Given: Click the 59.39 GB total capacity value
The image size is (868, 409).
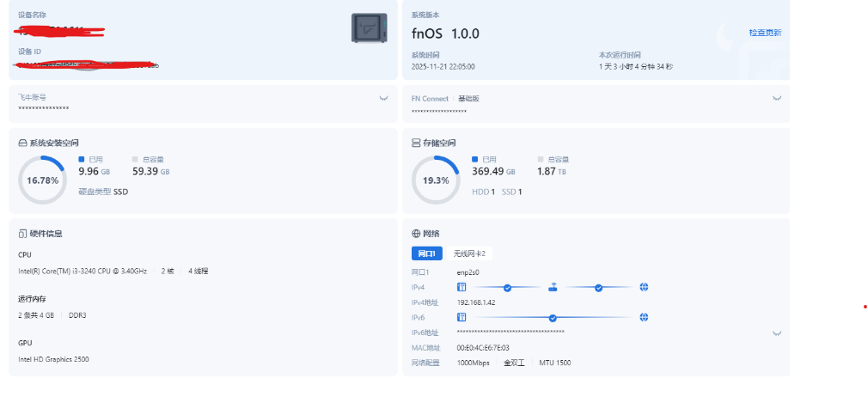Looking at the screenshot, I should [x=150, y=172].
